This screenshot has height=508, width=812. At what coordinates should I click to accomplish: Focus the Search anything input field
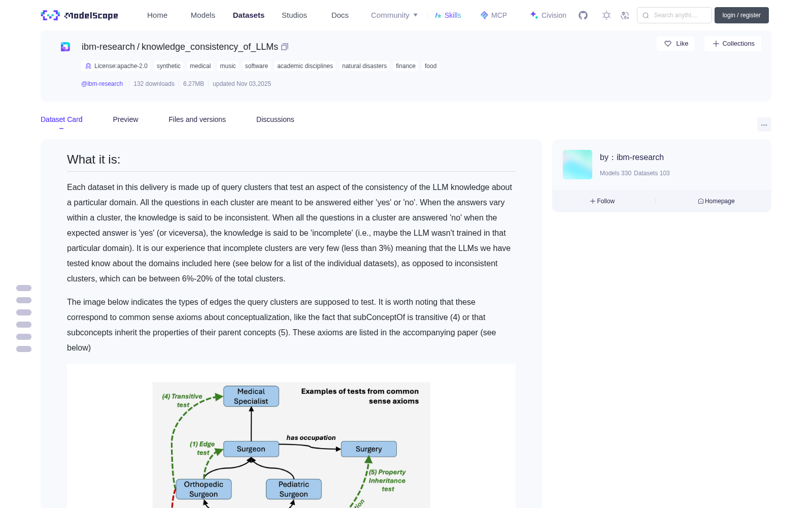[x=674, y=15]
